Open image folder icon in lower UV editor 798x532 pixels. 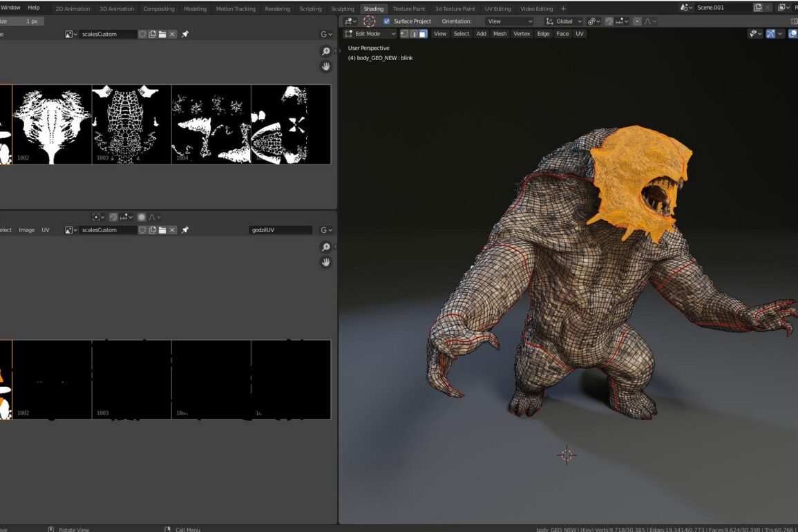(162, 229)
